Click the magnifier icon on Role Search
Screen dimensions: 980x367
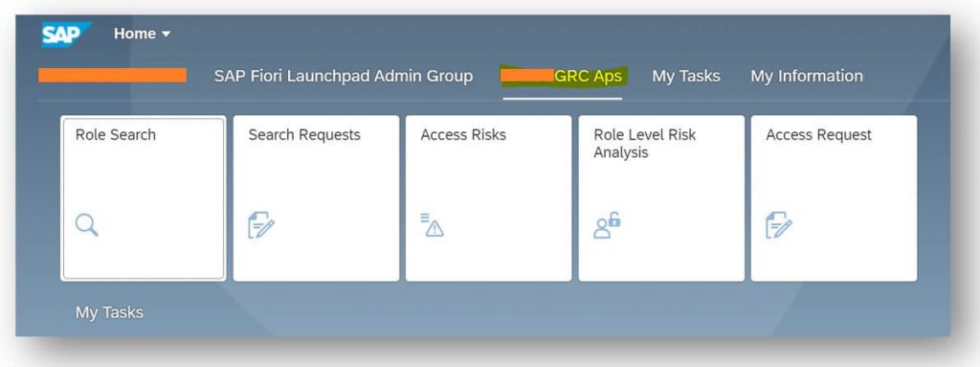click(86, 224)
